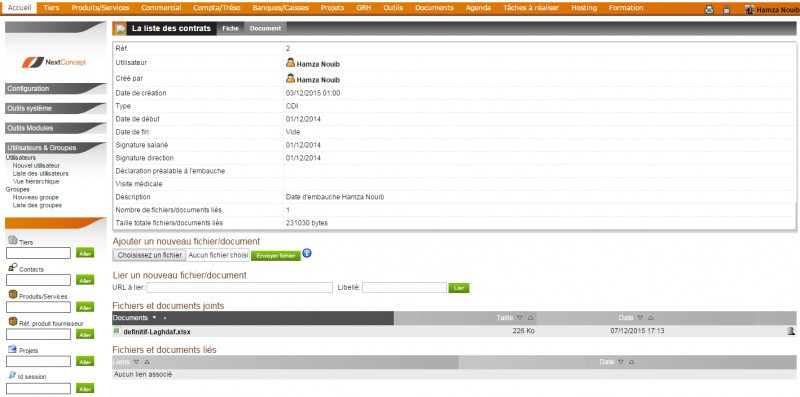Open the GRH menu
This screenshot has height=397, width=800.
364,8
